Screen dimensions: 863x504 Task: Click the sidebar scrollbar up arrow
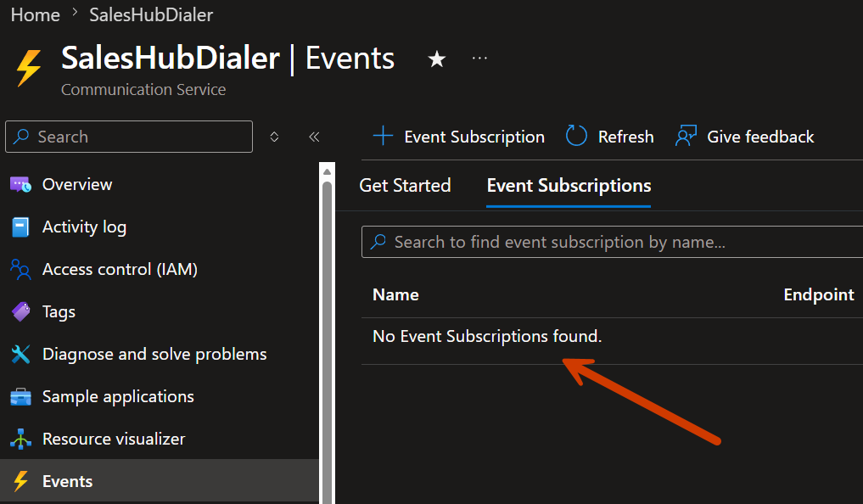327,171
